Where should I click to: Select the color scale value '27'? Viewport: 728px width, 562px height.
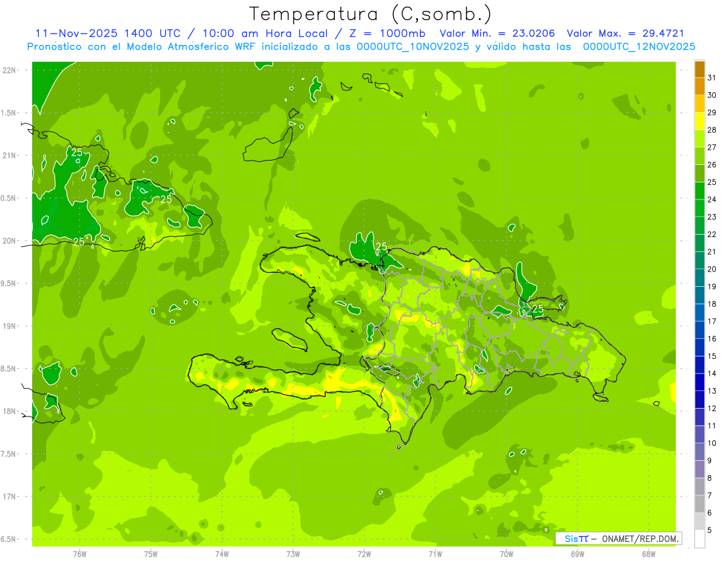[x=712, y=147]
